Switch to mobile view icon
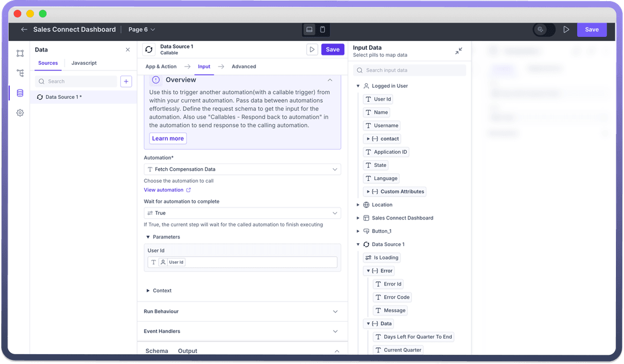Viewport: 624px width, 364px height. pos(323,29)
